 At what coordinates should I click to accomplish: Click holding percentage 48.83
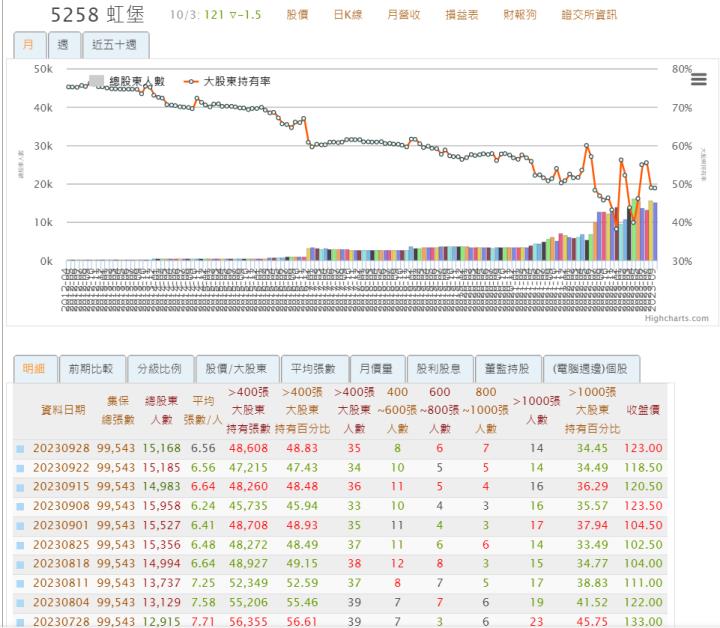pos(302,449)
